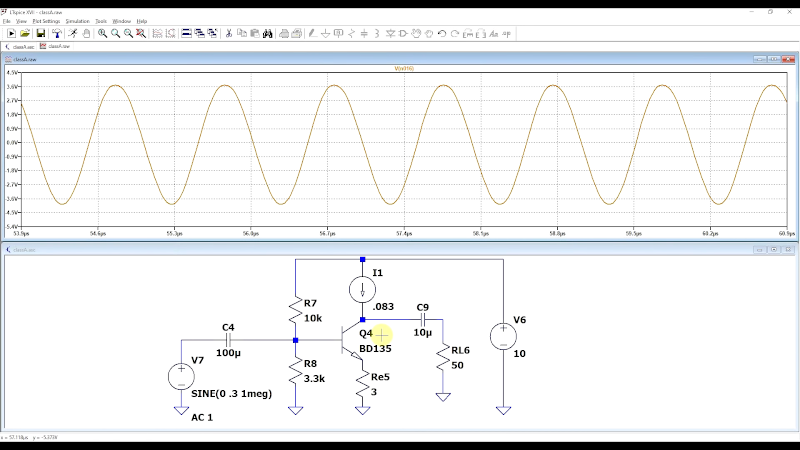
Task: Click the Print icon in toolbar
Action: pos(284,33)
